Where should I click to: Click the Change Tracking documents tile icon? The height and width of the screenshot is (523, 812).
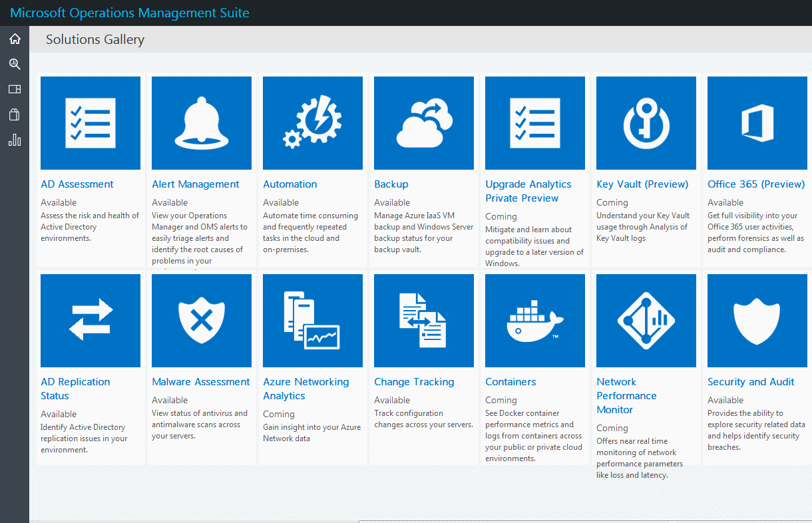(424, 321)
